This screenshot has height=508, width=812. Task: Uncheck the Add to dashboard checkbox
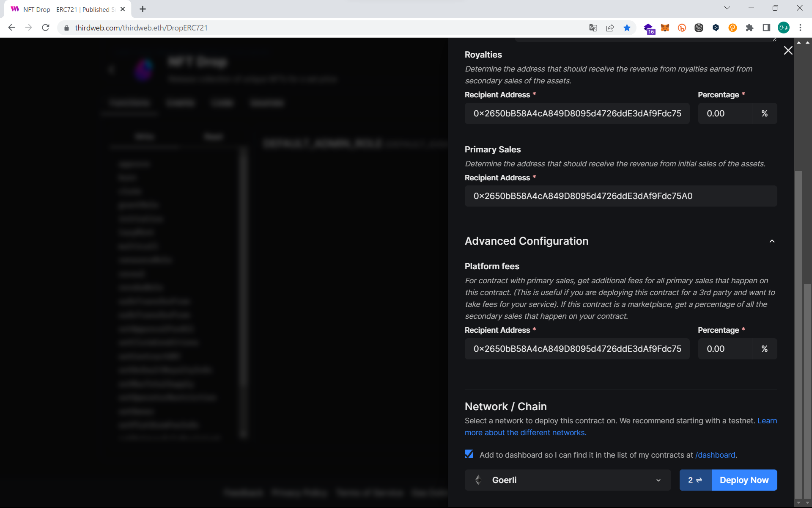pos(469,454)
